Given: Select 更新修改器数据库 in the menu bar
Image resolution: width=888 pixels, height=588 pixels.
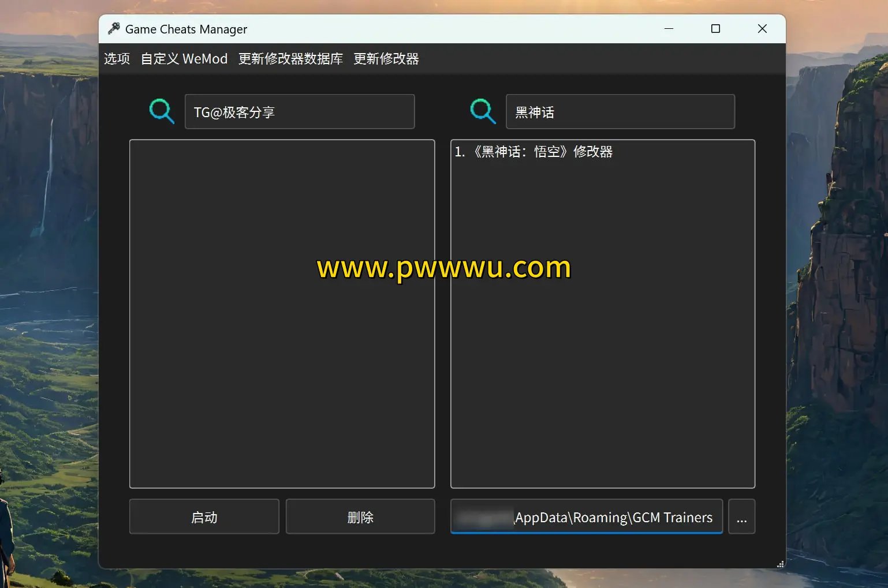Looking at the screenshot, I should point(290,59).
